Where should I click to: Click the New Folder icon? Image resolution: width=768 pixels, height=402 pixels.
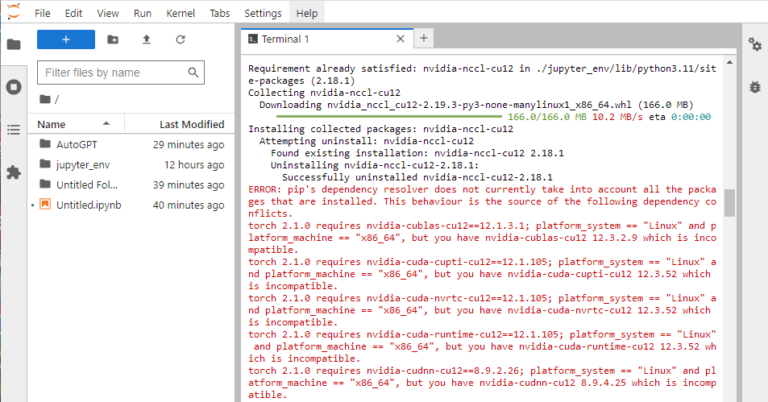coord(112,40)
